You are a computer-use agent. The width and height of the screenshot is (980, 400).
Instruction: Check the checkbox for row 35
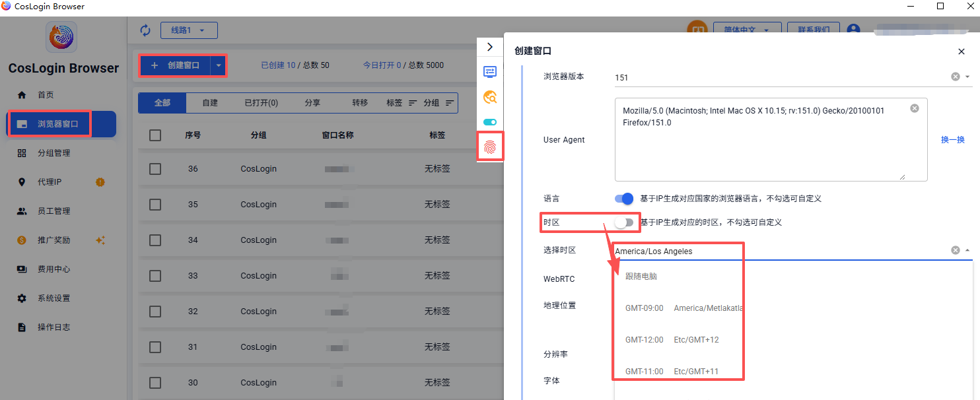pyautogui.click(x=155, y=205)
